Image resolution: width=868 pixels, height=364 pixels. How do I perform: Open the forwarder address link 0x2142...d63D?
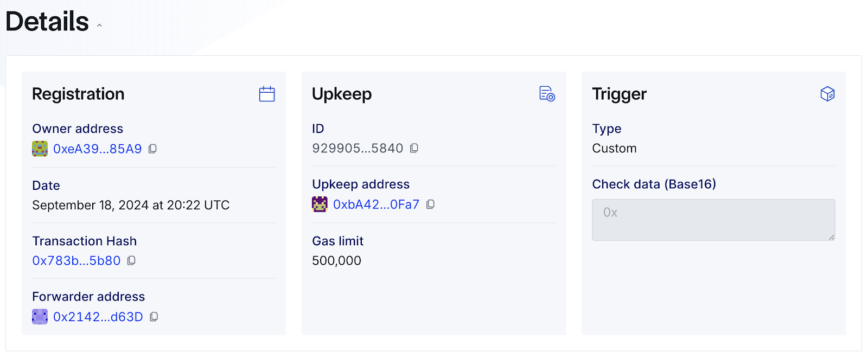[x=98, y=317]
